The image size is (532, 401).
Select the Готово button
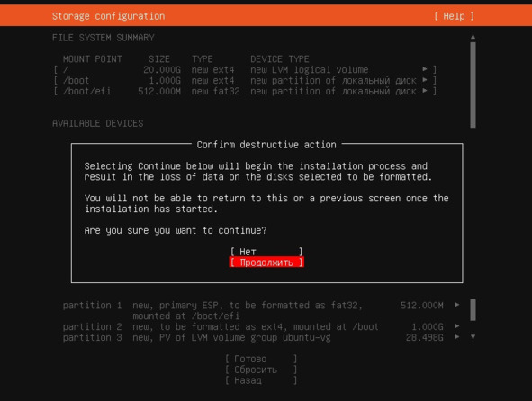[261, 359]
